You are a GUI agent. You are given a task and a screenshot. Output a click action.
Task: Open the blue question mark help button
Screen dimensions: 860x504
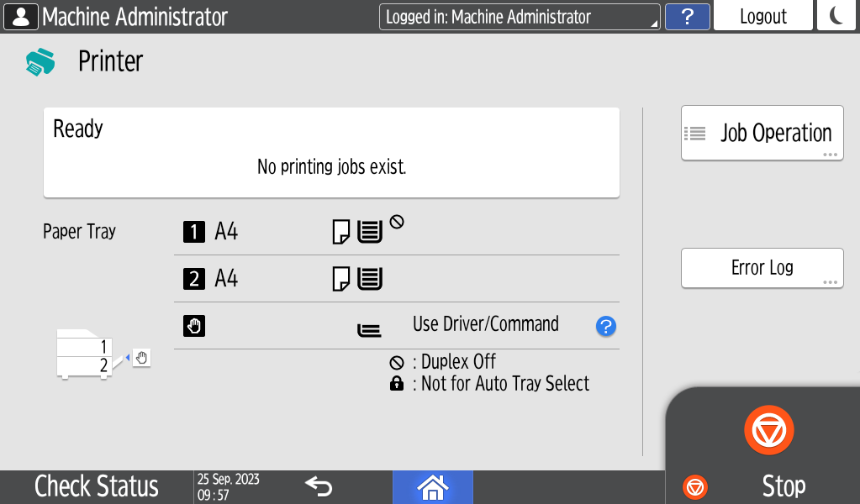tap(687, 17)
